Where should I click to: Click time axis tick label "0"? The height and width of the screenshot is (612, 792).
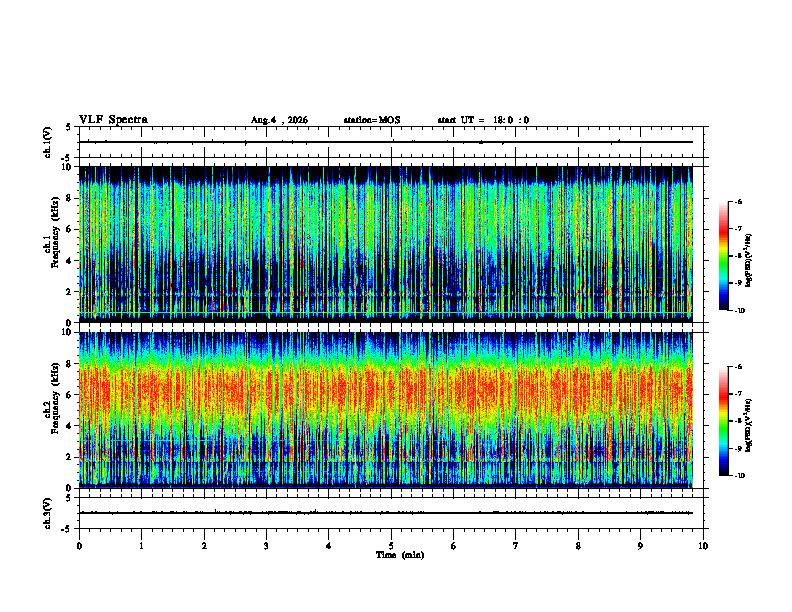[79, 546]
